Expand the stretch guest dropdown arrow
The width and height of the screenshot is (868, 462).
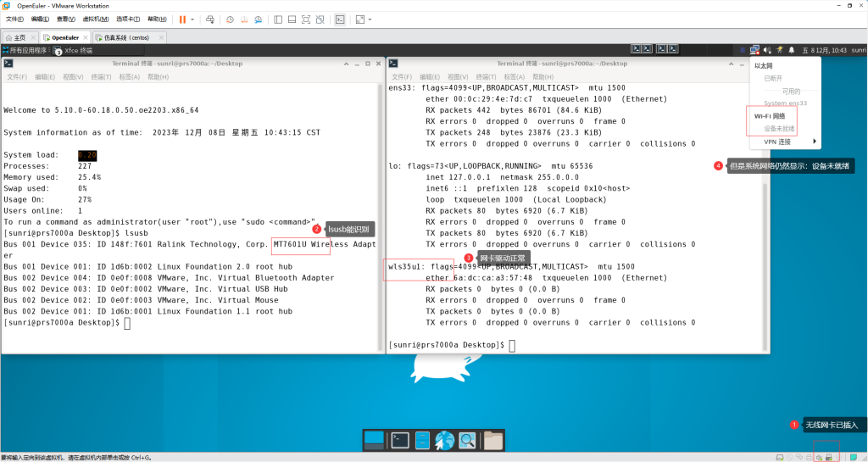[370, 19]
